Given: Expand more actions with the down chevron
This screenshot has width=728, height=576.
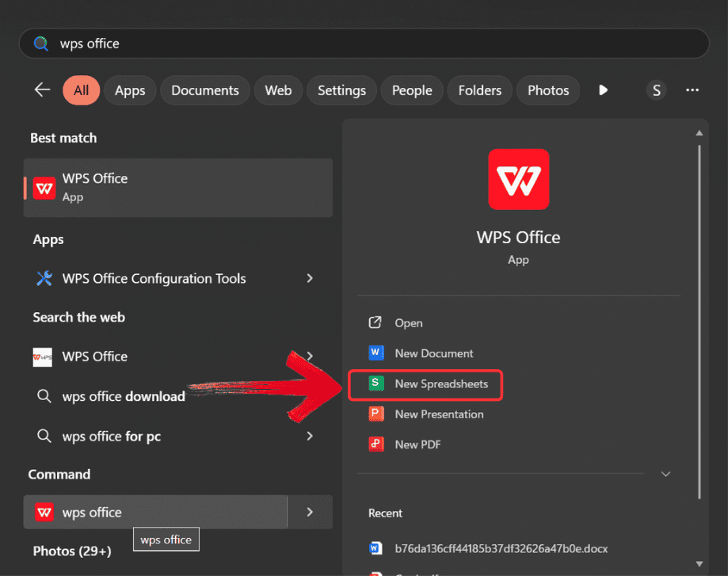Looking at the screenshot, I should 665,474.
